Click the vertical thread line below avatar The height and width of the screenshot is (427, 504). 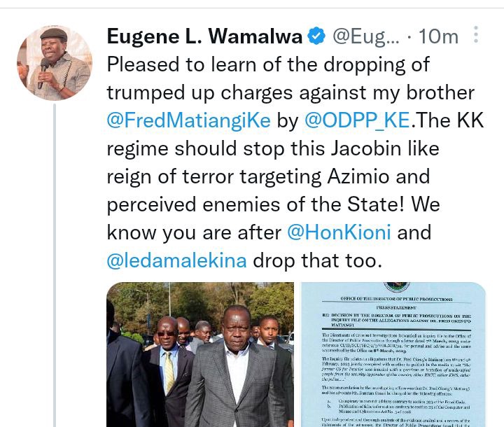[55, 265]
